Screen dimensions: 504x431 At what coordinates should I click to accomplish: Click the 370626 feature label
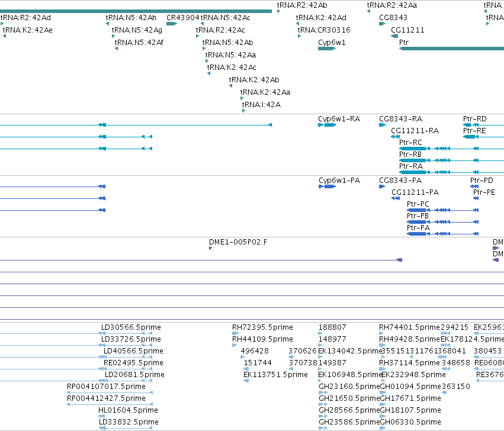[x=303, y=351]
